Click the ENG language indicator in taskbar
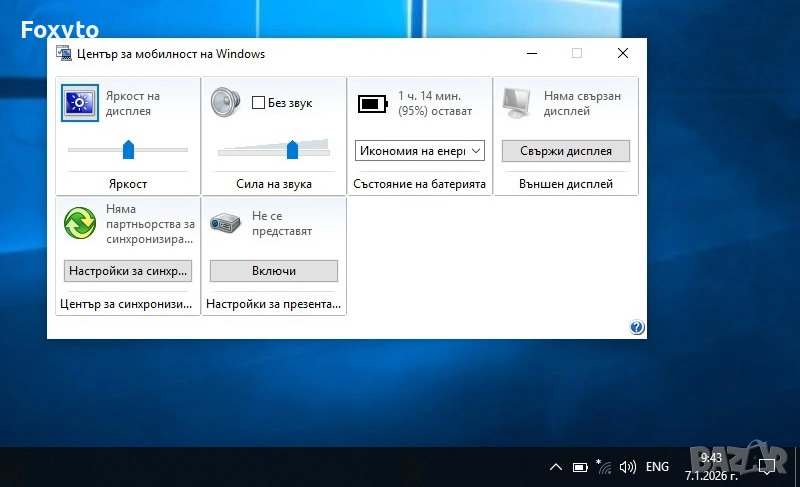The width and height of the screenshot is (800, 487). pyautogui.click(x=657, y=467)
